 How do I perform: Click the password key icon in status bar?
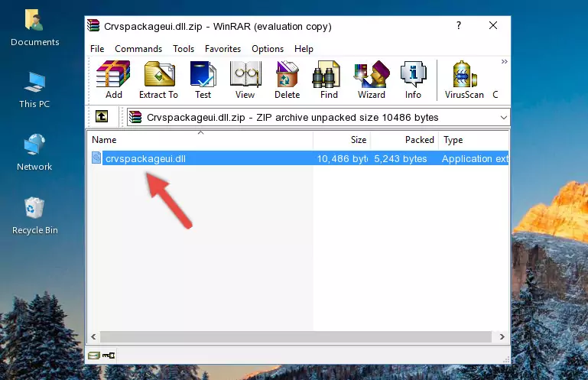109,355
